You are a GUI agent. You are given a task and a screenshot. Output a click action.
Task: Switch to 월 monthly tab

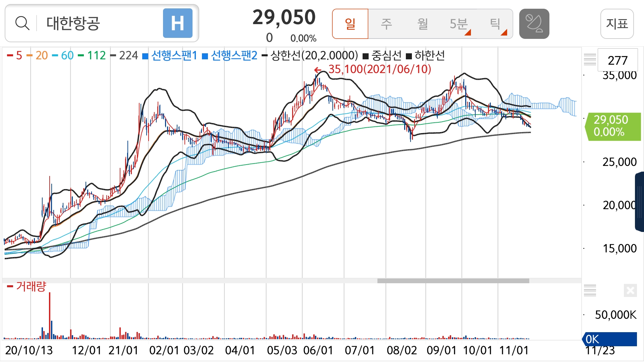click(x=423, y=24)
